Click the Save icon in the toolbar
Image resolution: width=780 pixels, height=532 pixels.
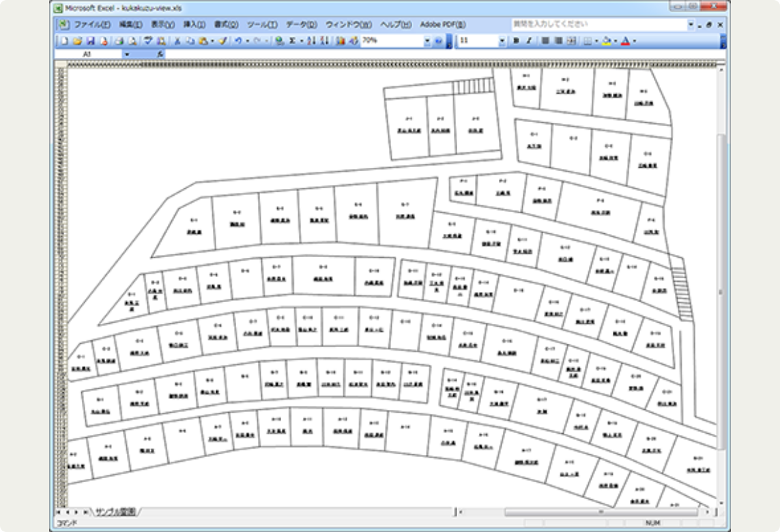click(x=89, y=41)
